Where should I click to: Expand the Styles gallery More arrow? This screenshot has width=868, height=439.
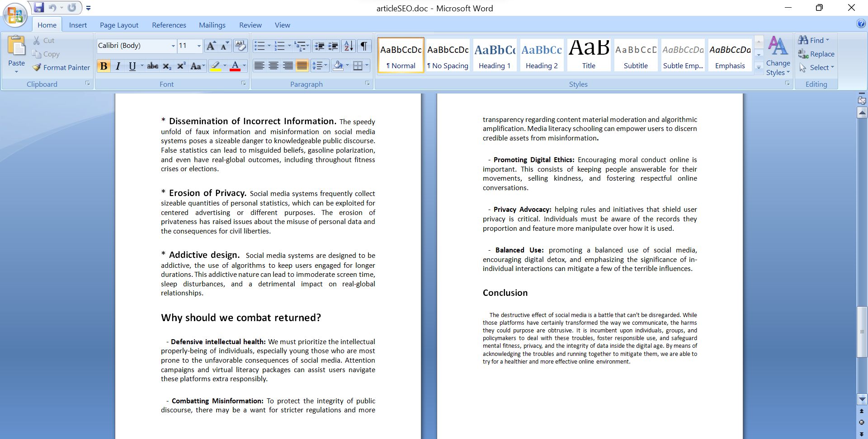pos(759,67)
